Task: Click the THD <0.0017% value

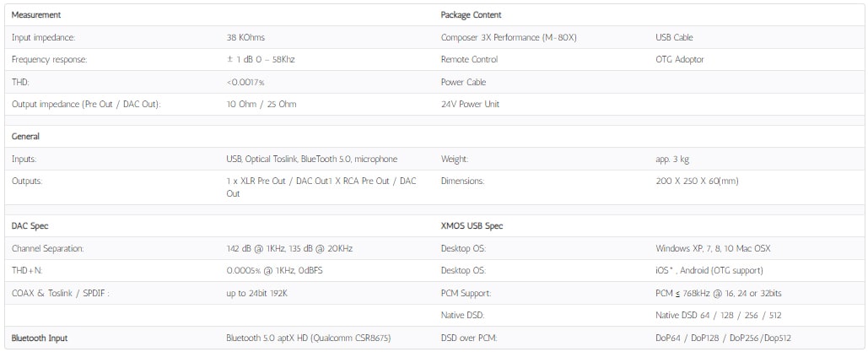Action: 245,82
